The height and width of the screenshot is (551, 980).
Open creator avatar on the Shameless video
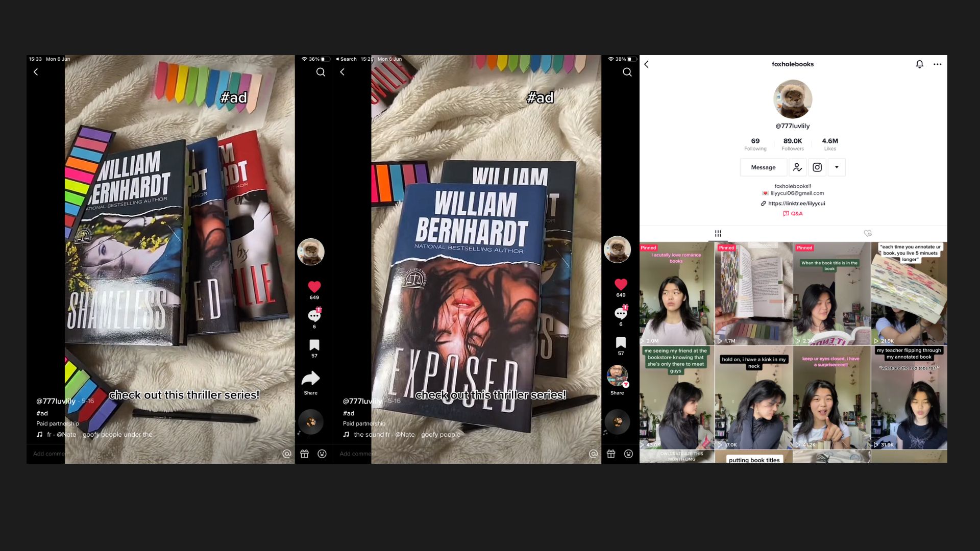(311, 252)
